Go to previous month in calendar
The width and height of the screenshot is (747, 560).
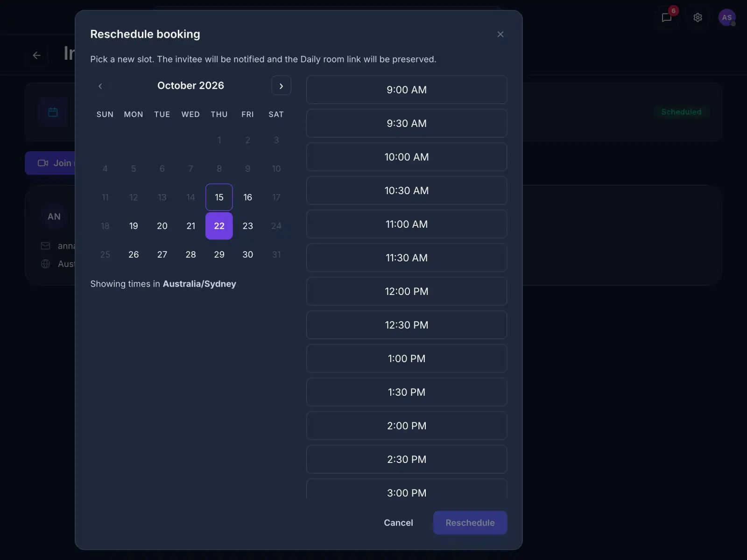[100, 86]
